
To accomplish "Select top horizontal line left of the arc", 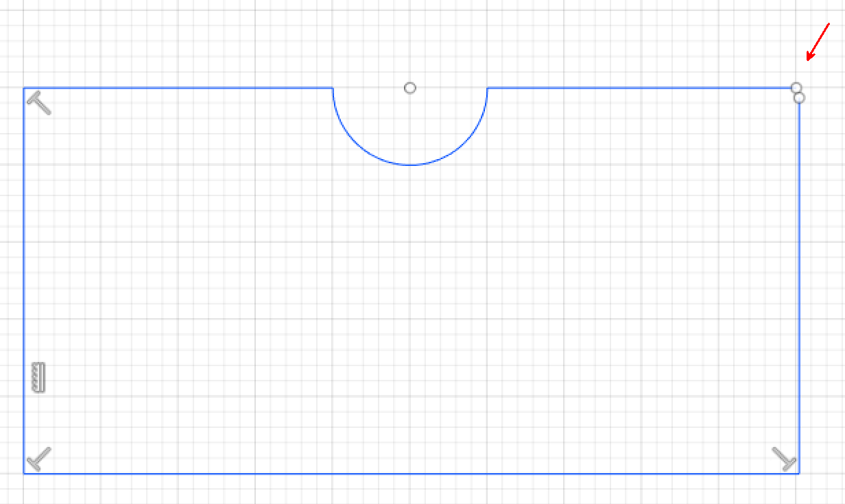I will pyautogui.click(x=178, y=88).
